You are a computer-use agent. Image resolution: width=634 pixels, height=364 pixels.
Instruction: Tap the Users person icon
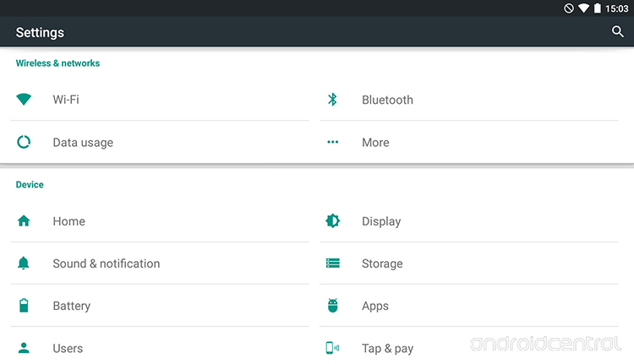[x=24, y=348]
